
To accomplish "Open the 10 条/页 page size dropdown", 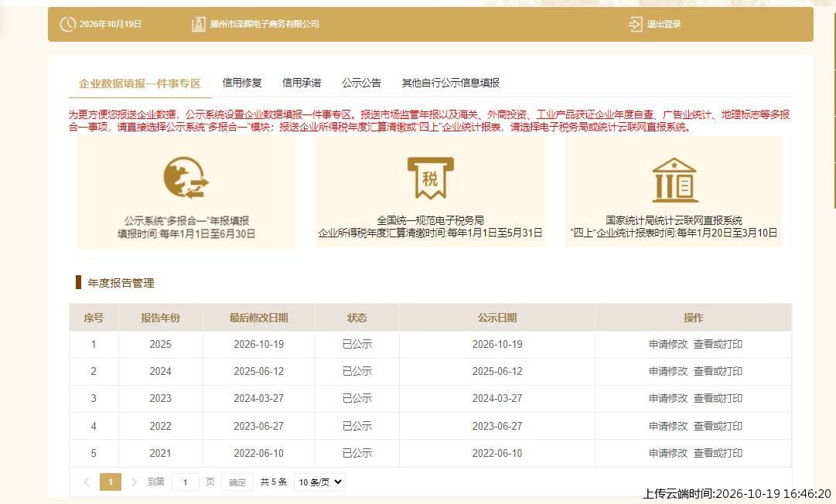I will point(320,482).
